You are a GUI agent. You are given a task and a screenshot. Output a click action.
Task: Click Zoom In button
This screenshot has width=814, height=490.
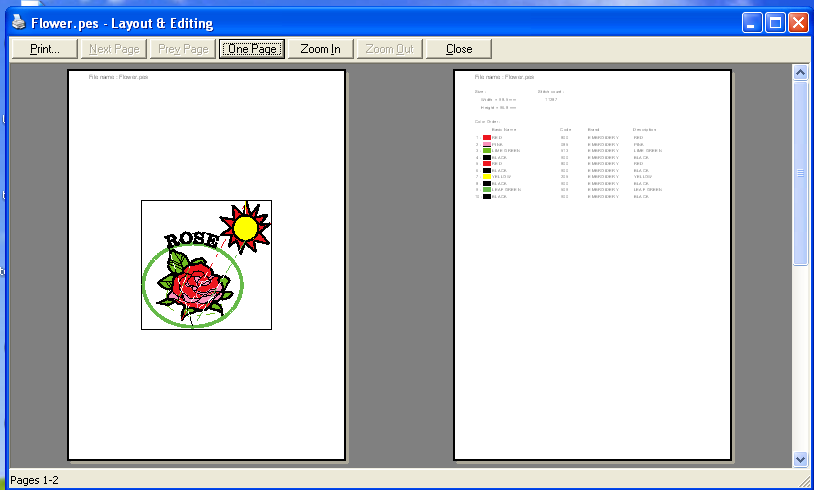coord(321,49)
